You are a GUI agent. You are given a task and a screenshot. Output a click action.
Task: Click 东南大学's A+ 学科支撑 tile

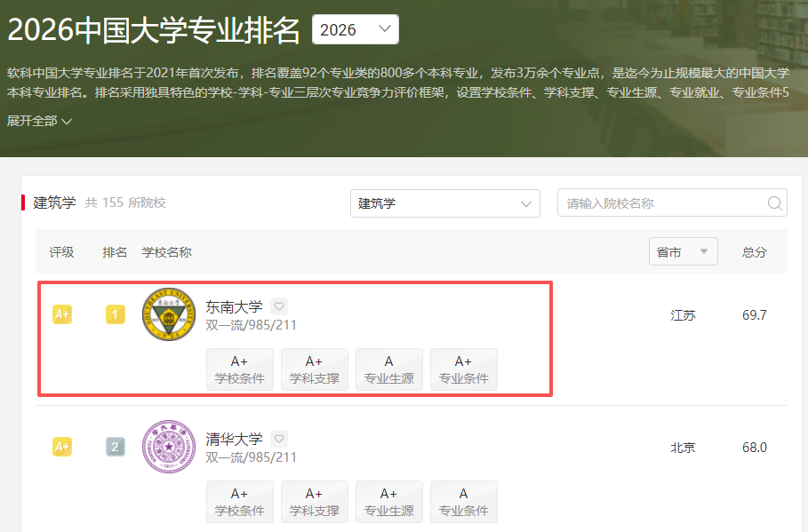[x=315, y=369]
